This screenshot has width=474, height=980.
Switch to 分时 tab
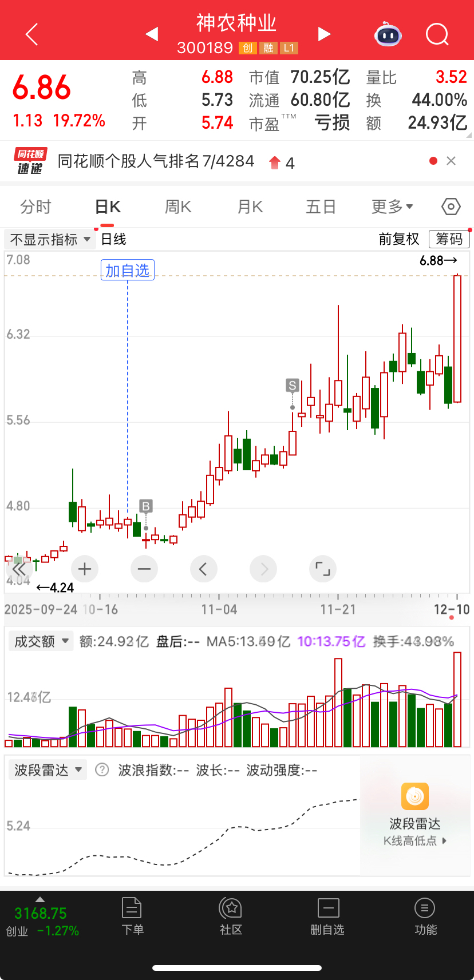(x=35, y=207)
